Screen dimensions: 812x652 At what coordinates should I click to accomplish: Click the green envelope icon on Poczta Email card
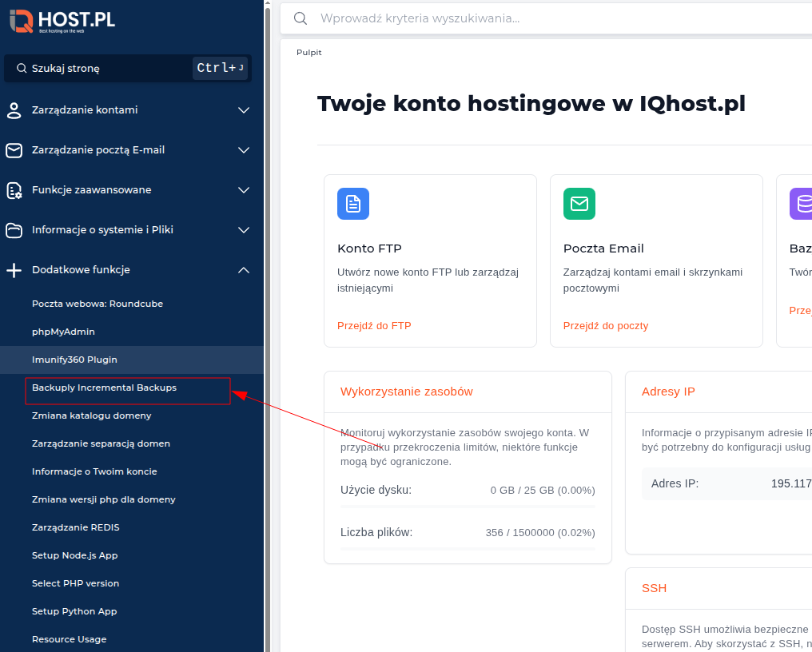(579, 204)
